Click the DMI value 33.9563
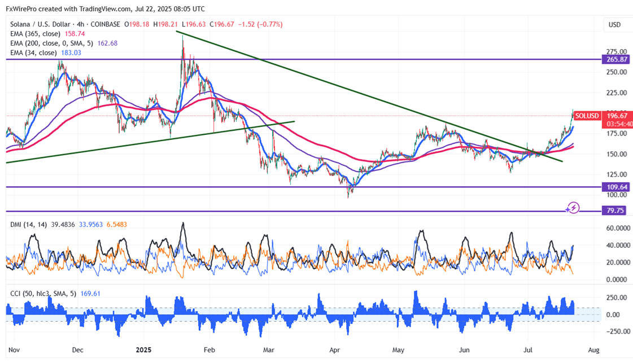 (x=91, y=225)
